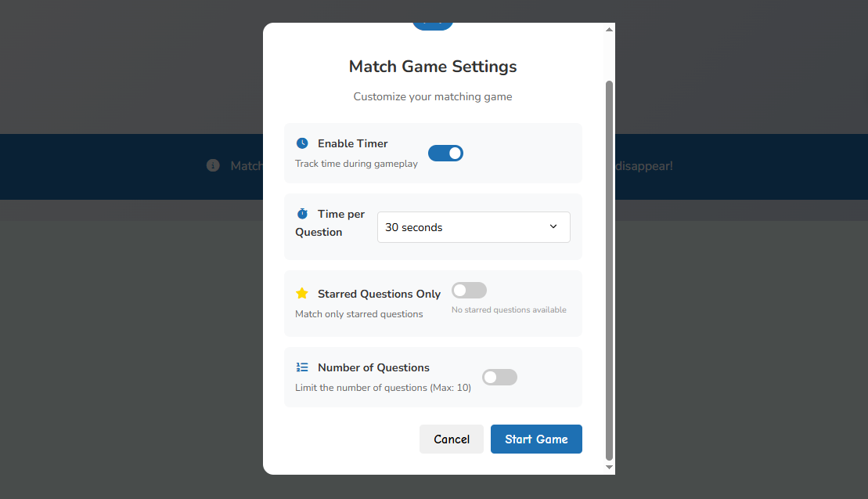Image resolution: width=868 pixels, height=499 pixels.
Task: Disable the Enable Timer toggle
Action: point(445,153)
